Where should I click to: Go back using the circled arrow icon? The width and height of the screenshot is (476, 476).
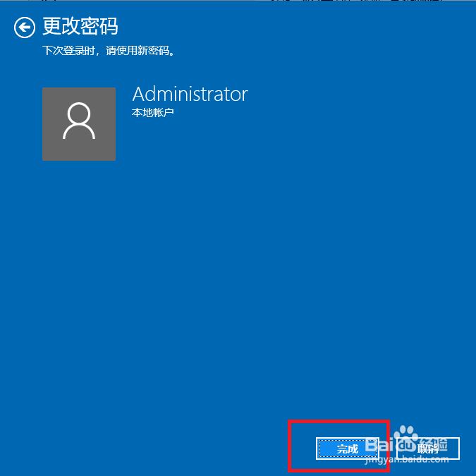[25, 28]
